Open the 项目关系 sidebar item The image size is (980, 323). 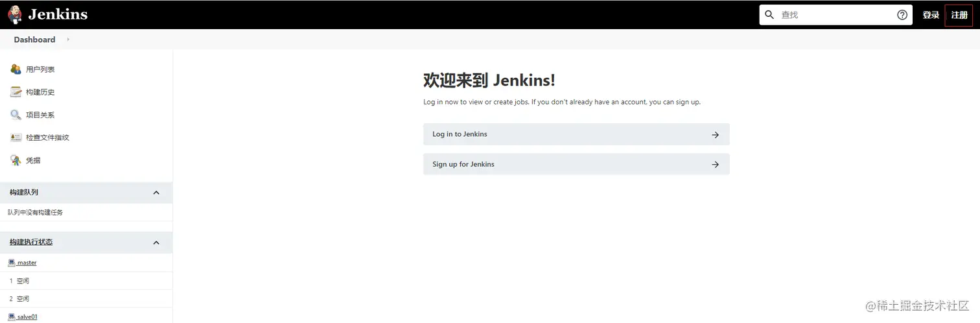(40, 115)
